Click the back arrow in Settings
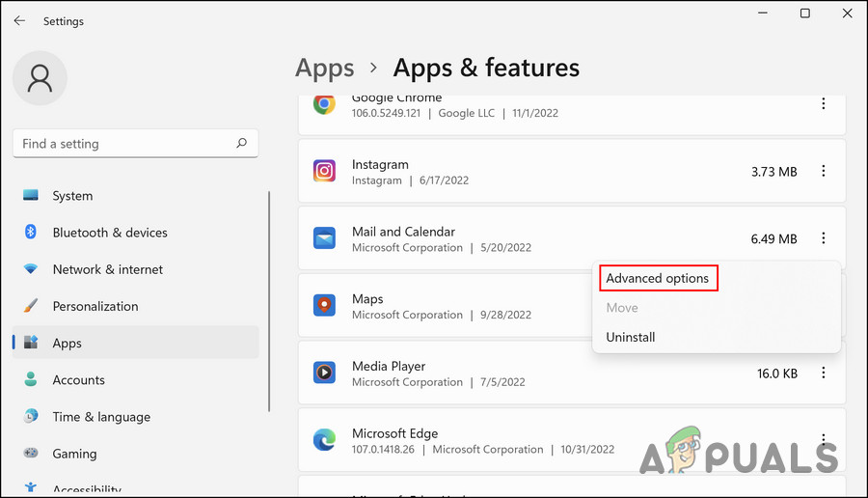 pyautogui.click(x=19, y=20)
